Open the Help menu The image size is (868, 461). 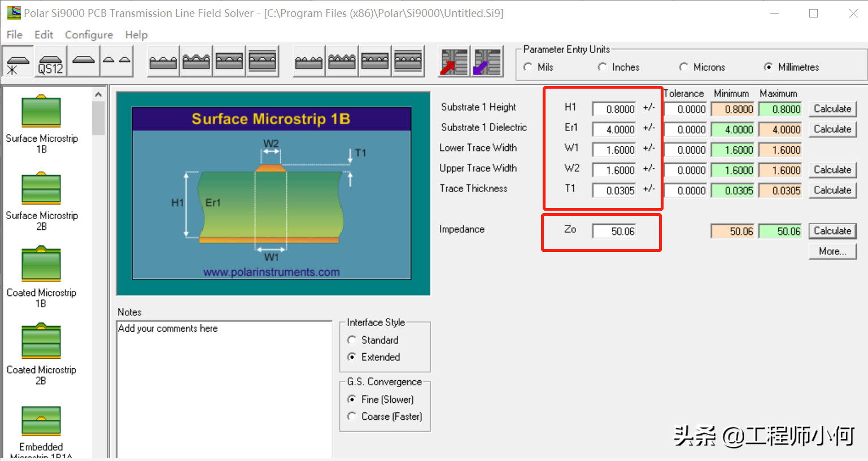click(136, 34)
